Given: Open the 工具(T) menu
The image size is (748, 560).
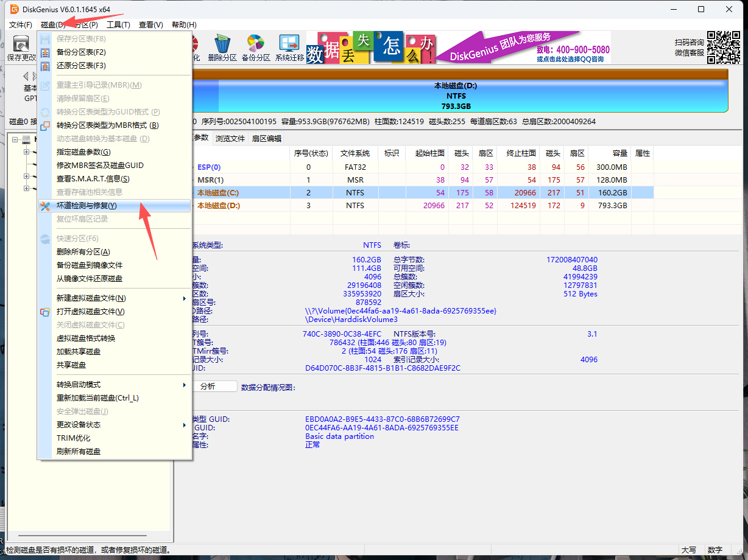Looking at the screenshot, I should [118, 25].
